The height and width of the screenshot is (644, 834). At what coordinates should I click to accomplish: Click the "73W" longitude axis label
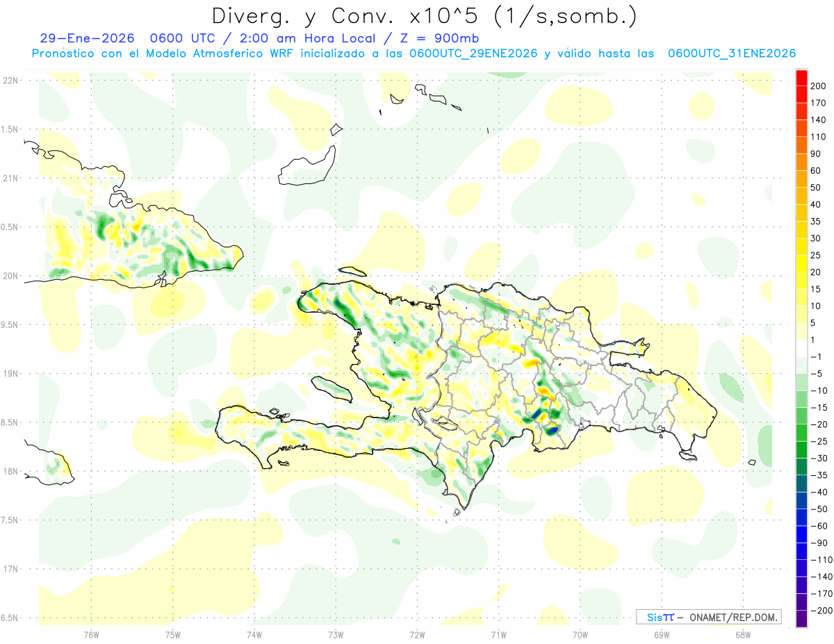point(336,635)
